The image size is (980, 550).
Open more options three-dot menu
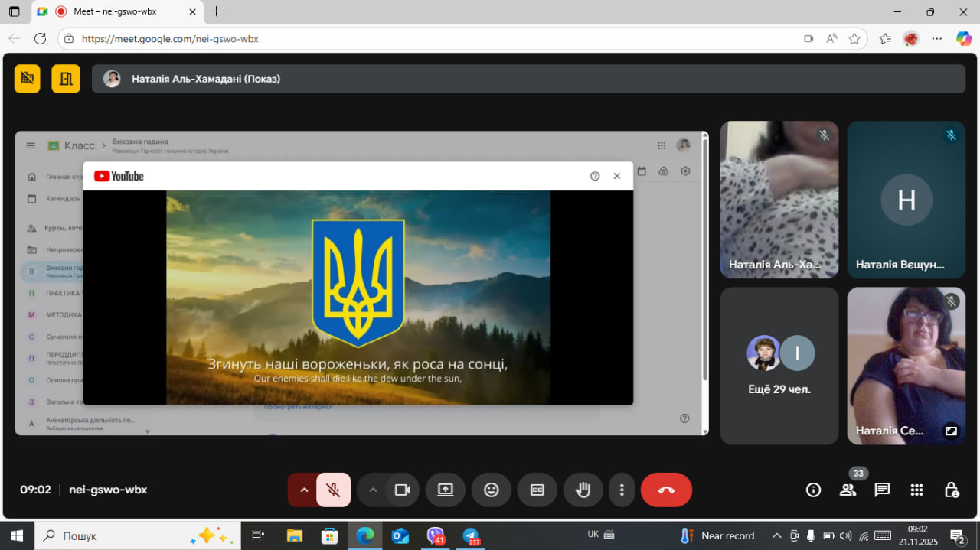coord(622,490)
